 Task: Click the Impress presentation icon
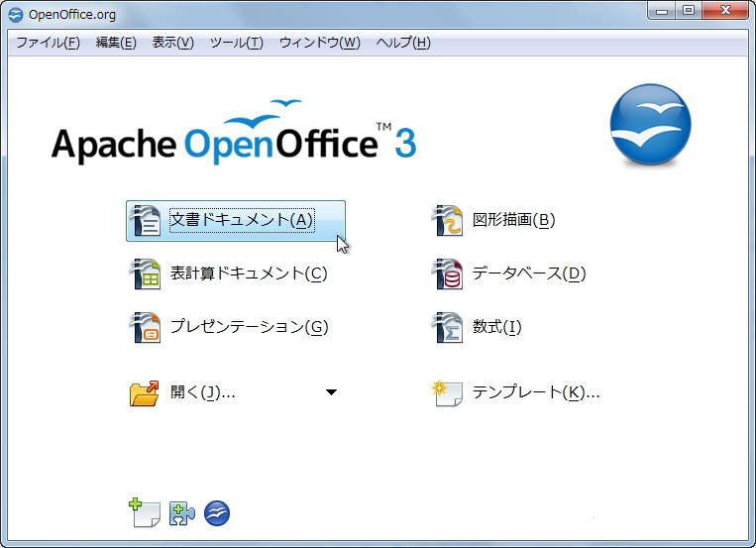(145, 328)
